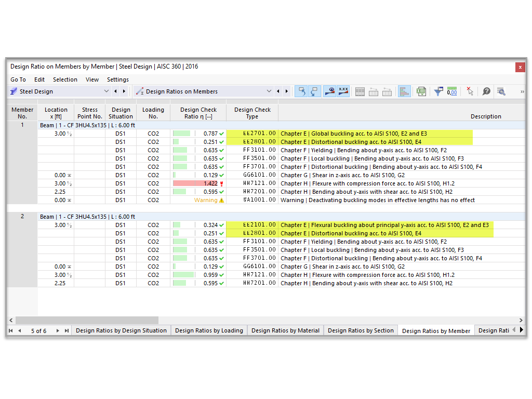This screenshot has height=399, width=532.
Task: Open the Settings menu
Action: [x=117, y=79]
